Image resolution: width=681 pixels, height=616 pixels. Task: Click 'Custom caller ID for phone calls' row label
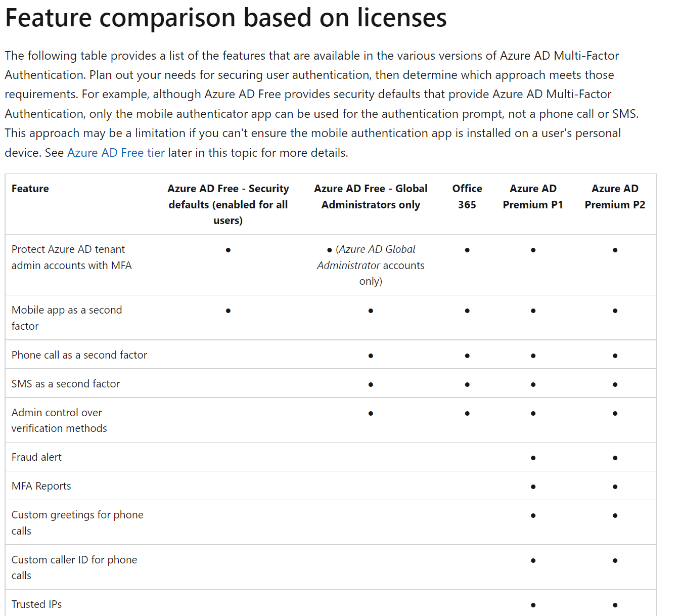(74, 567)
